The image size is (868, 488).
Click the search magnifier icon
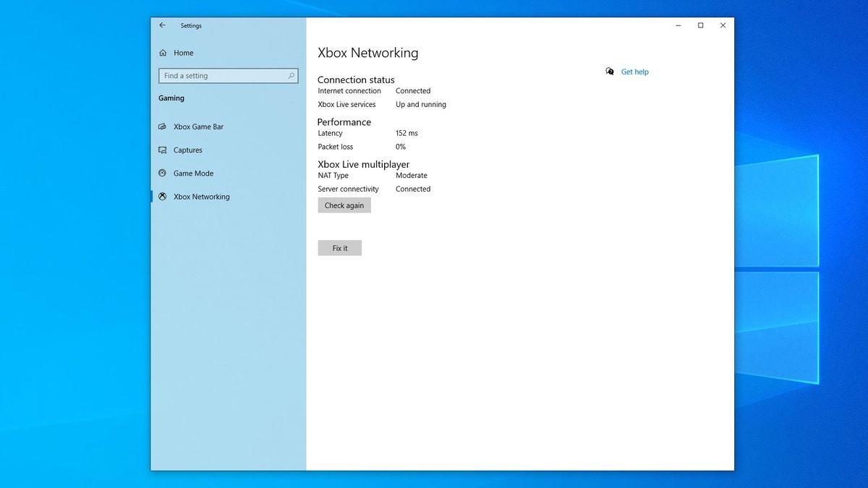coord(292,75)
